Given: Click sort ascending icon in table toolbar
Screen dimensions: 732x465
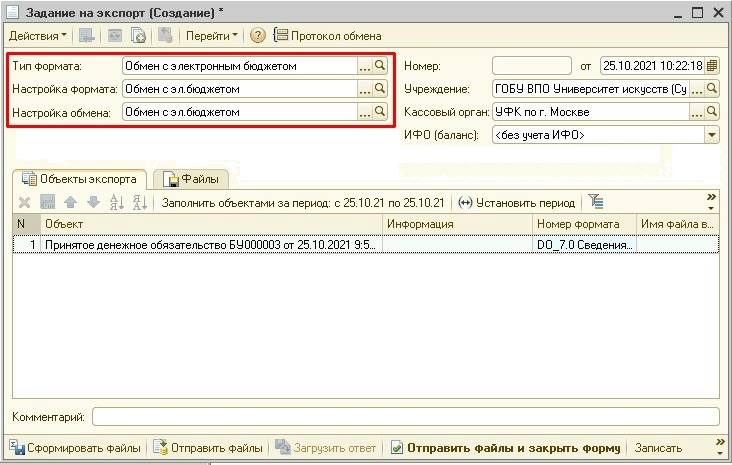Looking at the screenshot, I should [116, 202].
